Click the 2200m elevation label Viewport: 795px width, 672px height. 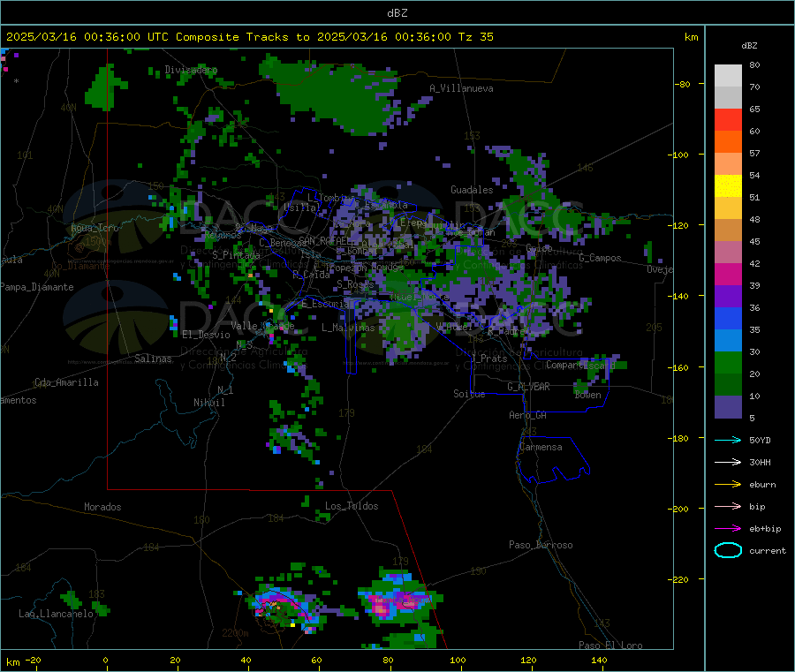coord(235,633)
